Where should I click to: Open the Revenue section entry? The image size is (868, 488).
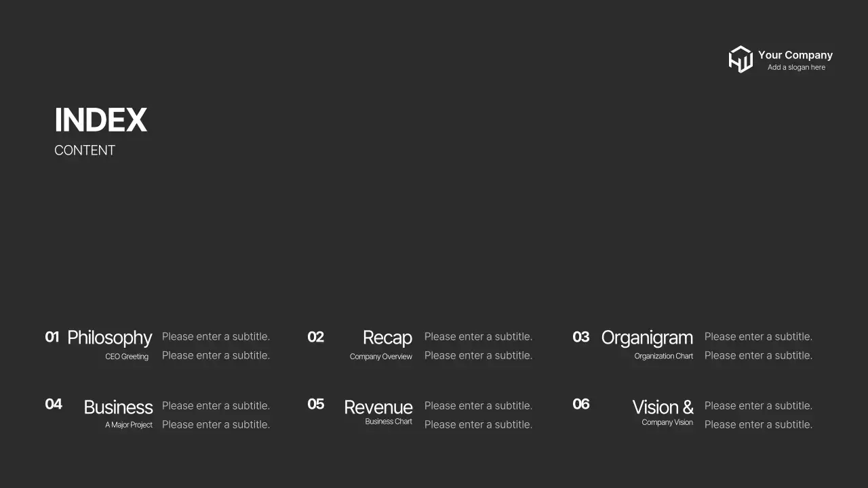(x=378, y=407)
